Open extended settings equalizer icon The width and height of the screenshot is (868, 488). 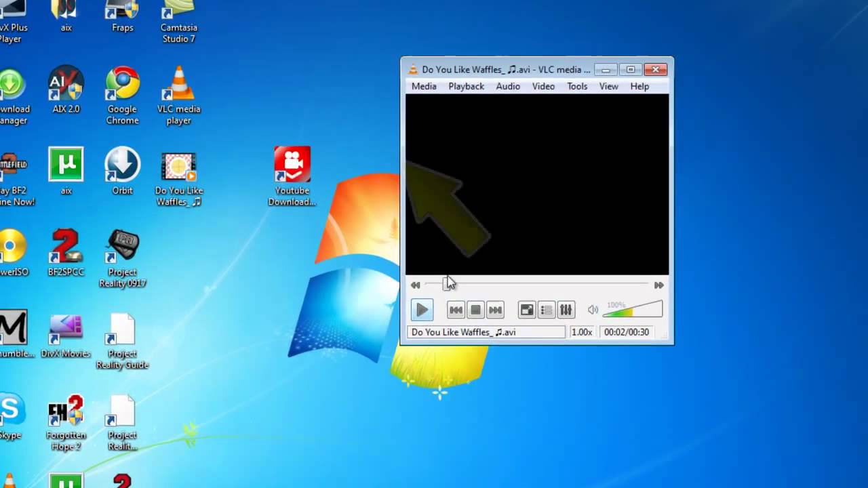click(x=566, y=310)
